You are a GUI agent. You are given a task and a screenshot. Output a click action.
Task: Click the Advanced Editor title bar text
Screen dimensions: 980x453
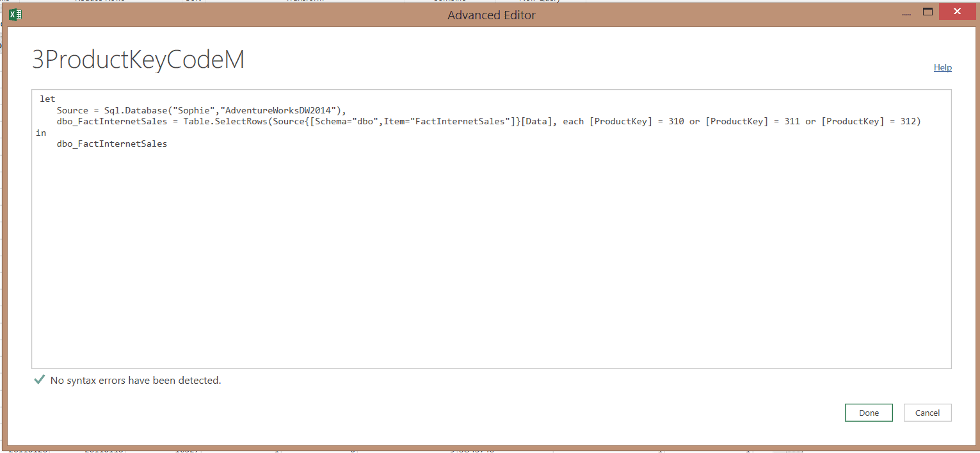491,15
